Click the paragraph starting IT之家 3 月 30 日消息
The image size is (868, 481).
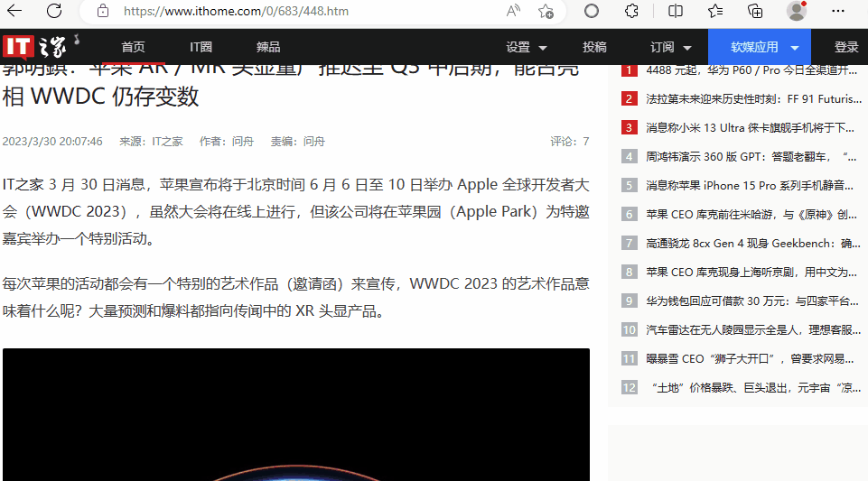coord(296,212)
